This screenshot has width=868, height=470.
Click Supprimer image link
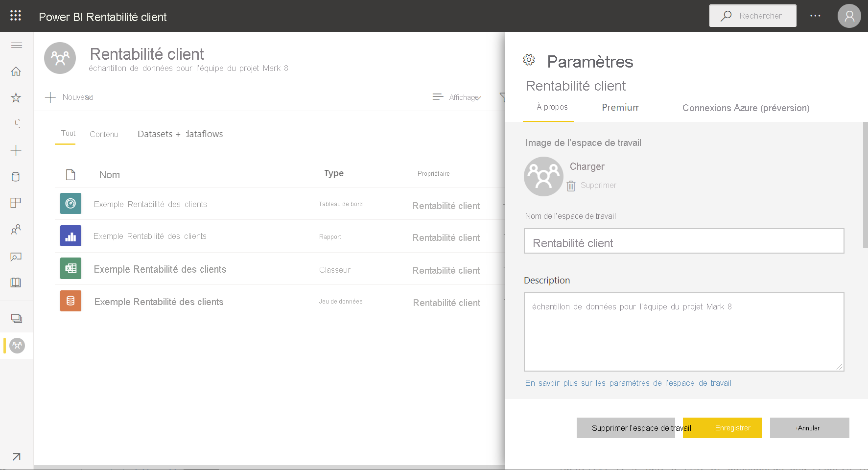pyautogui.click(x=598, y=186)
